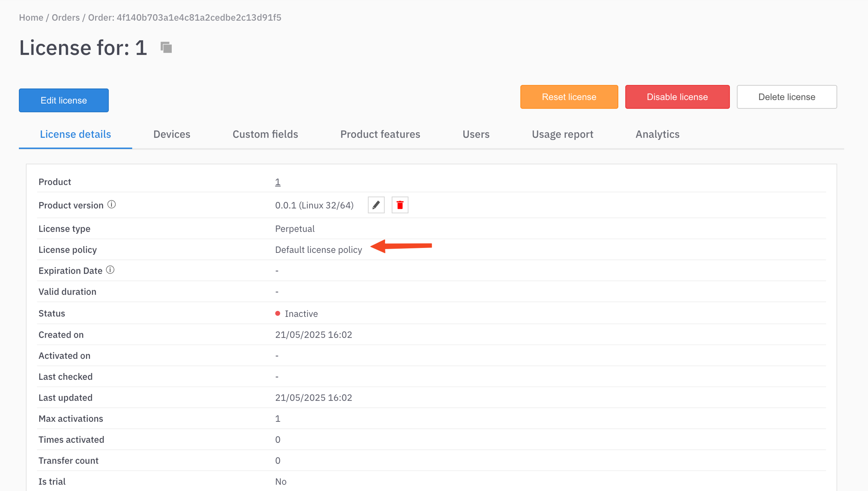The height and width of the screenshot is (491, 868).
Task: Select the Users tab
Action: click(x=476, y=134)
